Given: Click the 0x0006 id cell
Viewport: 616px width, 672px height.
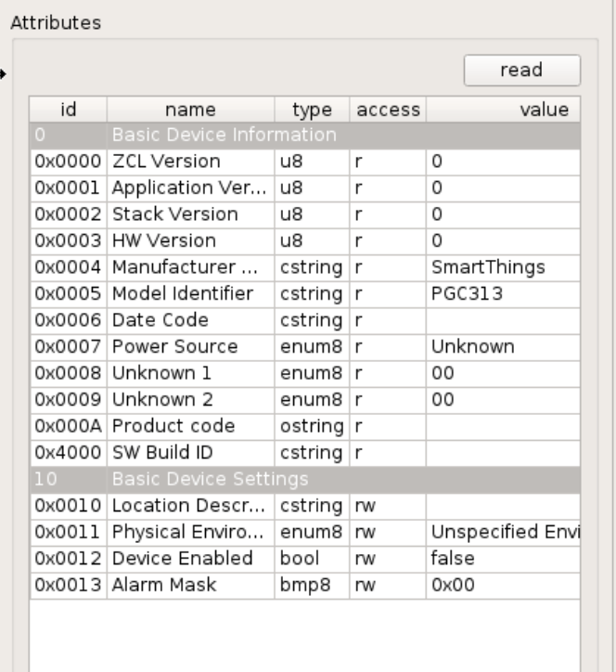Looking at the screenshot, I should click(x=68, y=320).
